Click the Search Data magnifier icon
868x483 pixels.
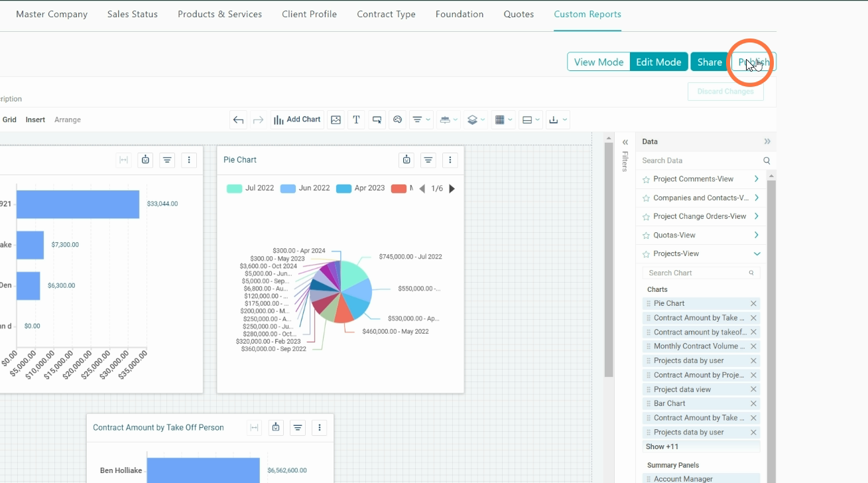[x=767, y=161]
